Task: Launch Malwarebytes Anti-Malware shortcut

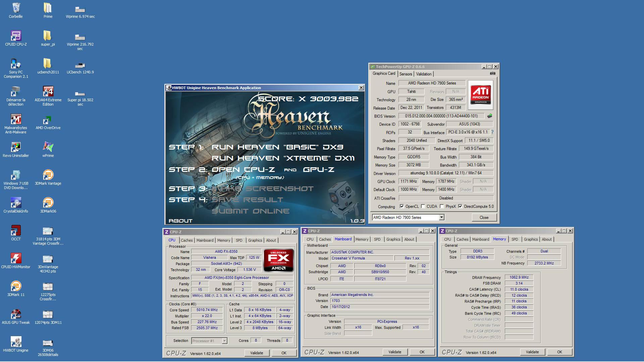Action: (x=16, y=124)
